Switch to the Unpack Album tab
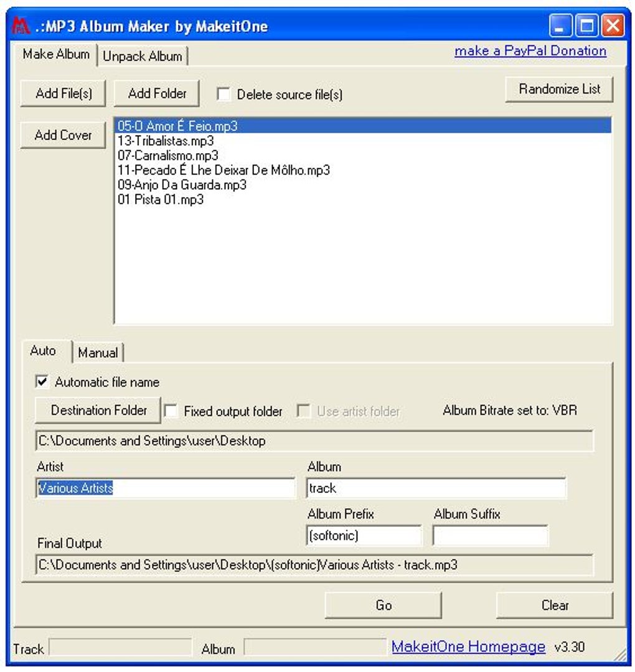This screenshot has height=672, width=635. pos(143,56)
